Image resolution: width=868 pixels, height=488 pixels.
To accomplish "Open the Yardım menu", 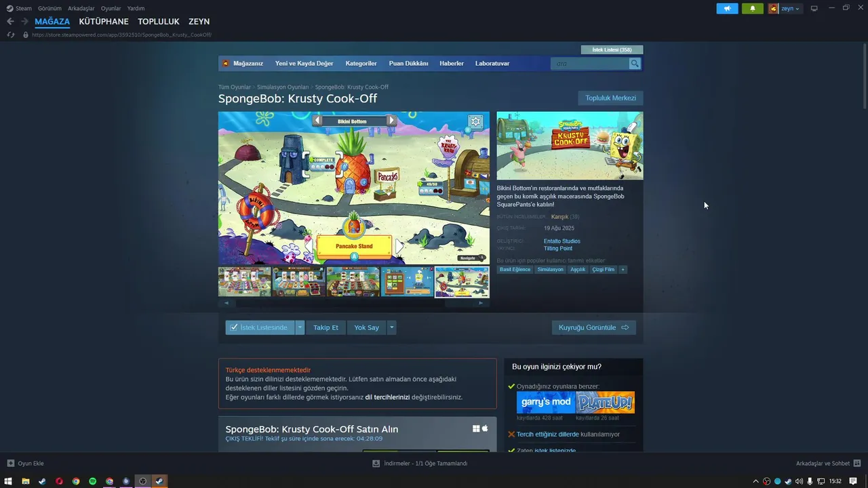I will point(136,8).
